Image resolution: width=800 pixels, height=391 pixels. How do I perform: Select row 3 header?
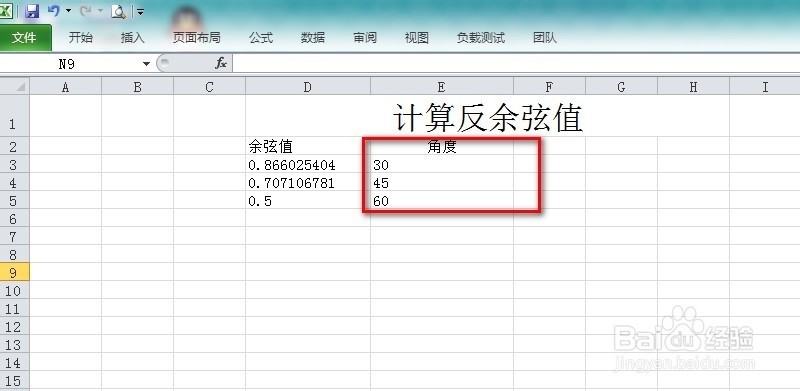14,164
